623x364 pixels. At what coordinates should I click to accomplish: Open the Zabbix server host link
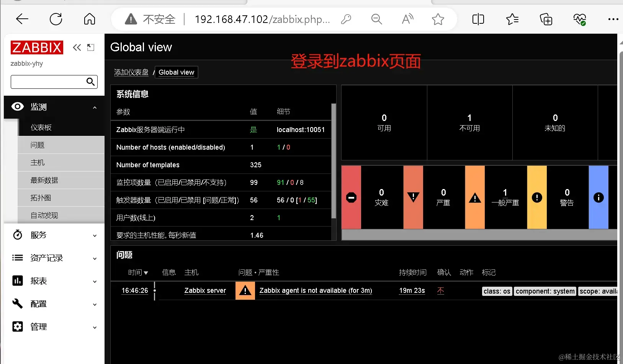[x=205, y=291]
